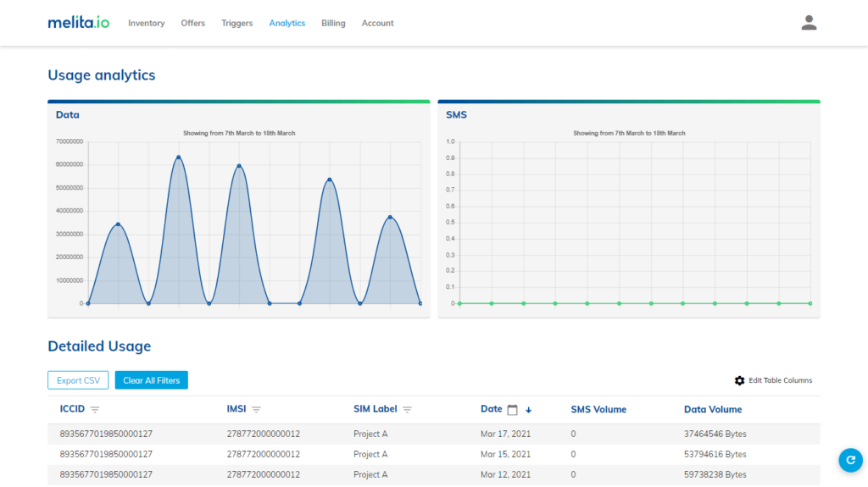Click the Export CSV button
This screenshot has height=487, width=868.
click(x=78, y=380)
